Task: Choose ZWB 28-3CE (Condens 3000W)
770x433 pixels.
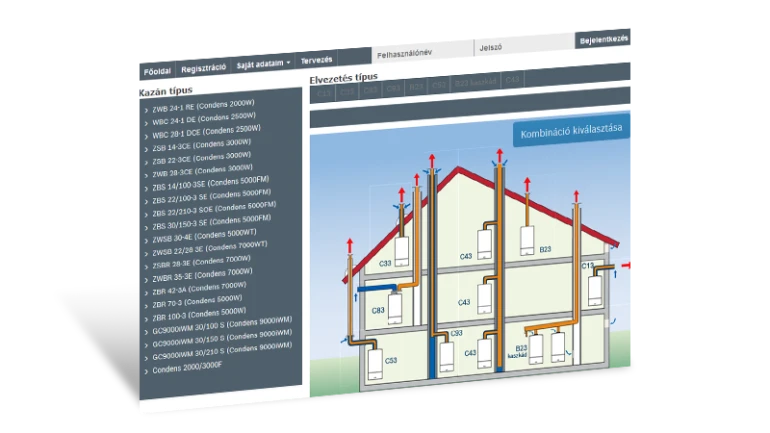Action: click(202, 171)
